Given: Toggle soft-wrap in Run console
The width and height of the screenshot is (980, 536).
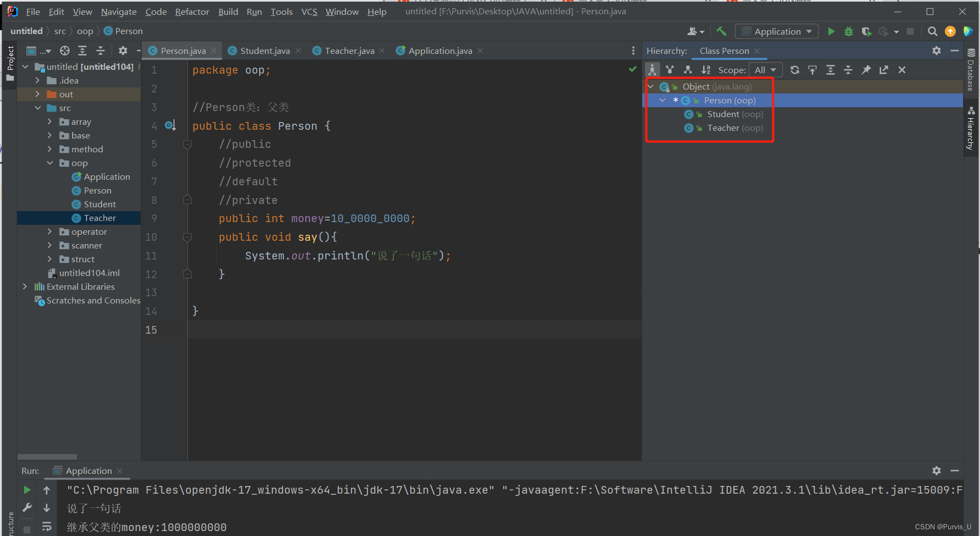Looking at the screenshot, I should (47, 527).
